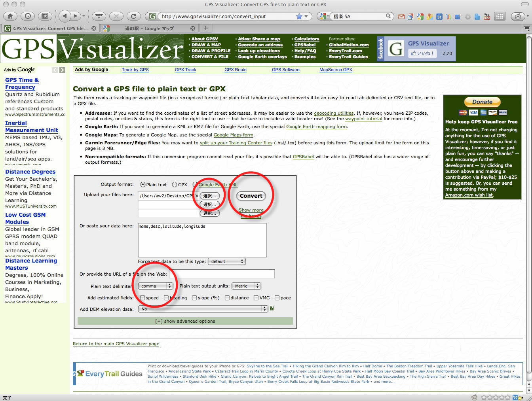532x401 pixels.
Task: Click the PayPal Donate button
Action: coord(482,102)
